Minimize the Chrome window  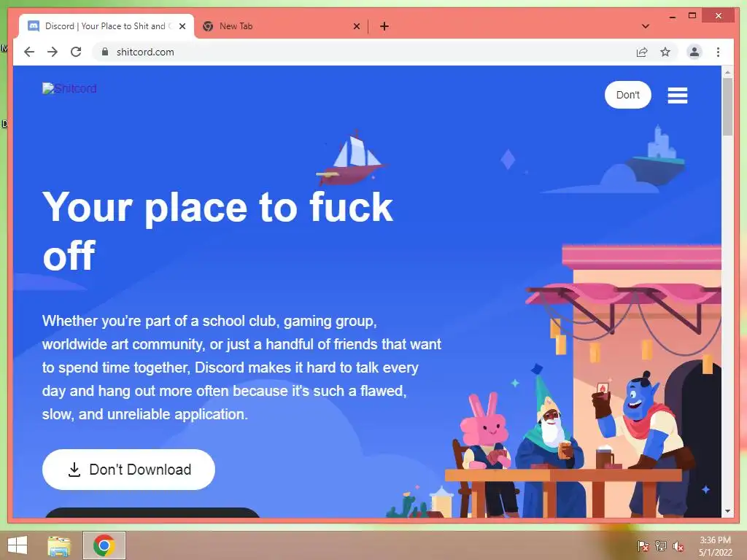click(672, 17)
